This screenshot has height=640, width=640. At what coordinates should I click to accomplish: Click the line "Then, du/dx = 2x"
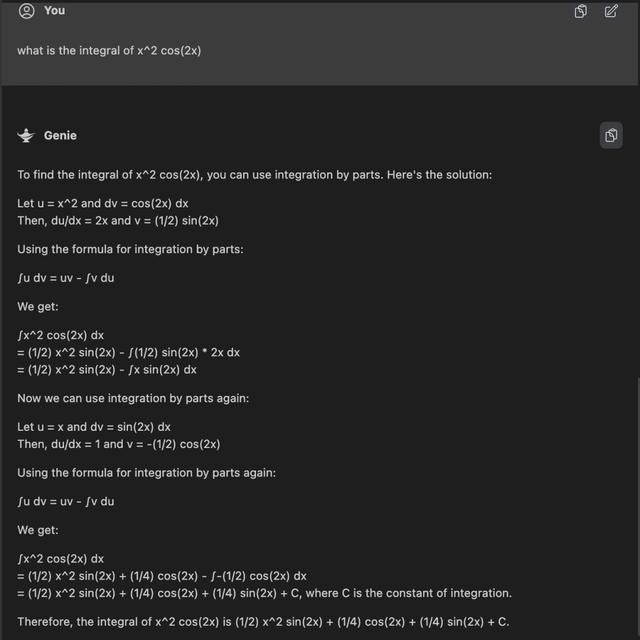pos(118,220)
